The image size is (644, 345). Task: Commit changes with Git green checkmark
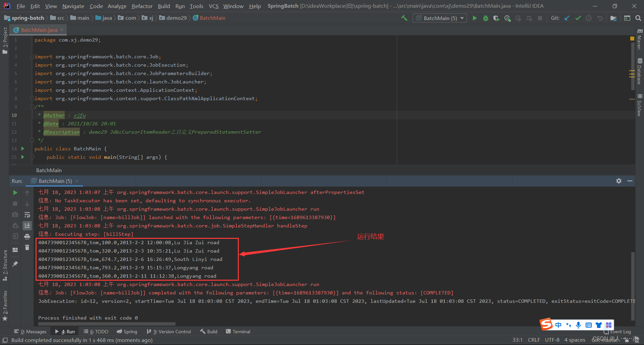(578, 18)
